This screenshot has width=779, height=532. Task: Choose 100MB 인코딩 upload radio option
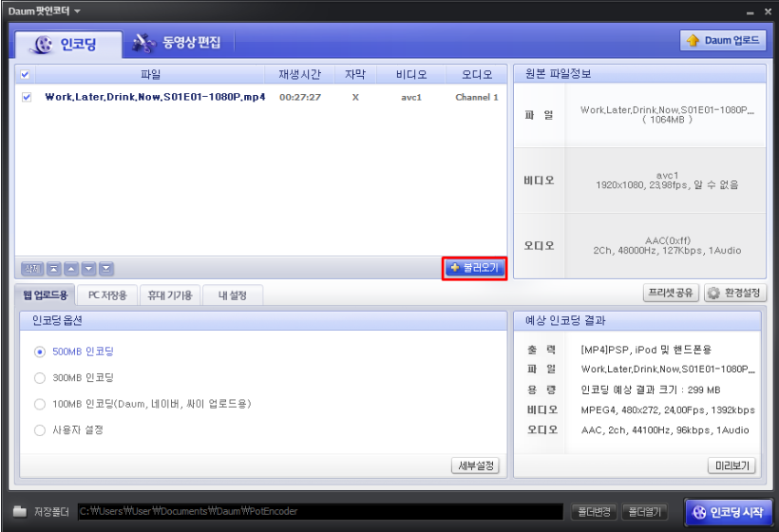pos(40,405)
